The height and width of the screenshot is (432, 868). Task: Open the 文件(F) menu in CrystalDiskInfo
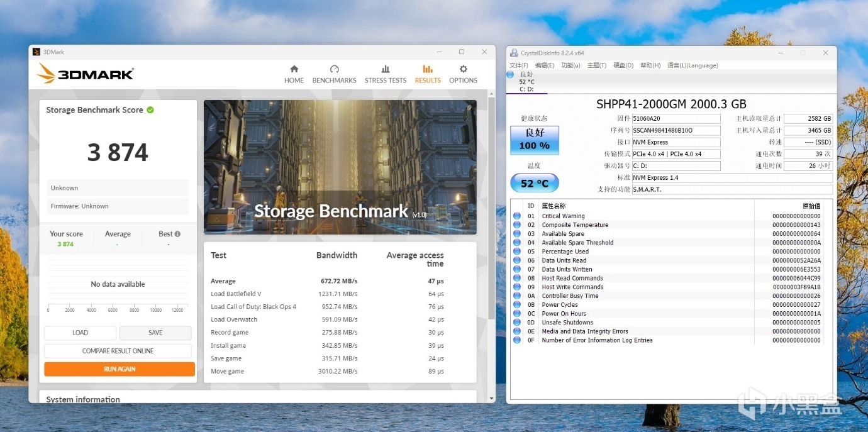point(518,65)
